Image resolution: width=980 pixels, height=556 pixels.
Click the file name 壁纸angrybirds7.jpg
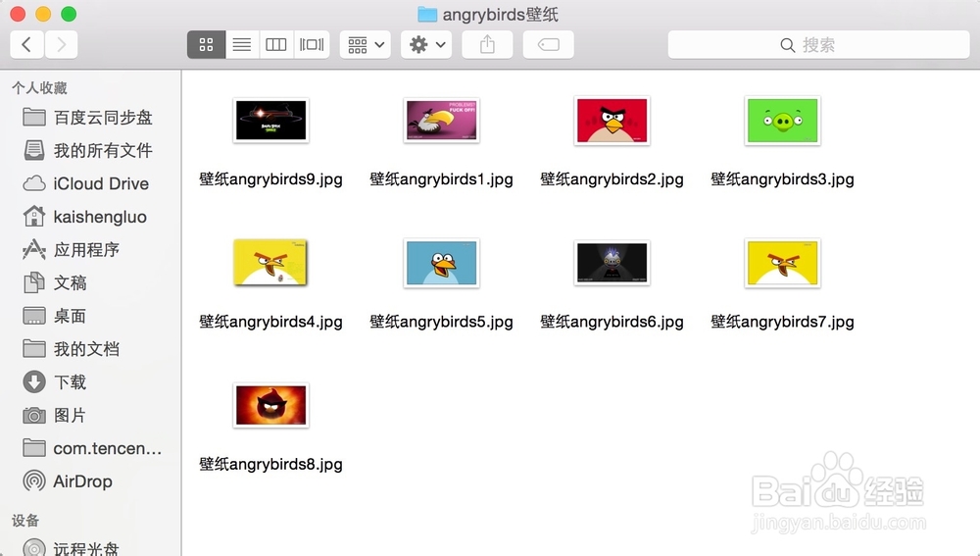click(x=782, y=322)
